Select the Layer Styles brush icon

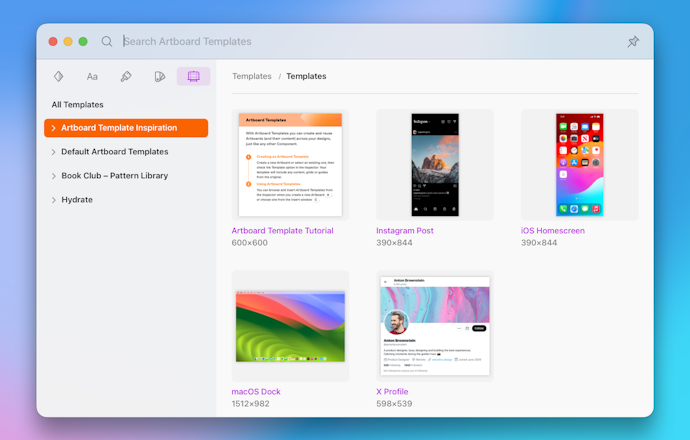tap(126, 76)
